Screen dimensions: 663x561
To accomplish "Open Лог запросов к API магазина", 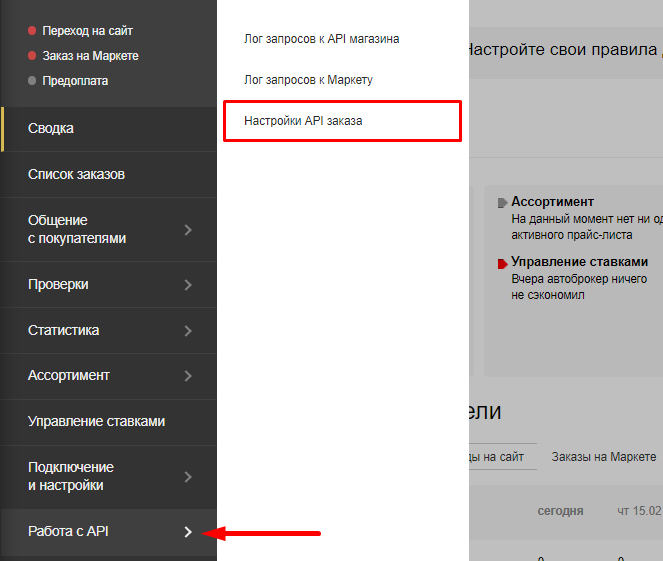I will click(322, 39).
